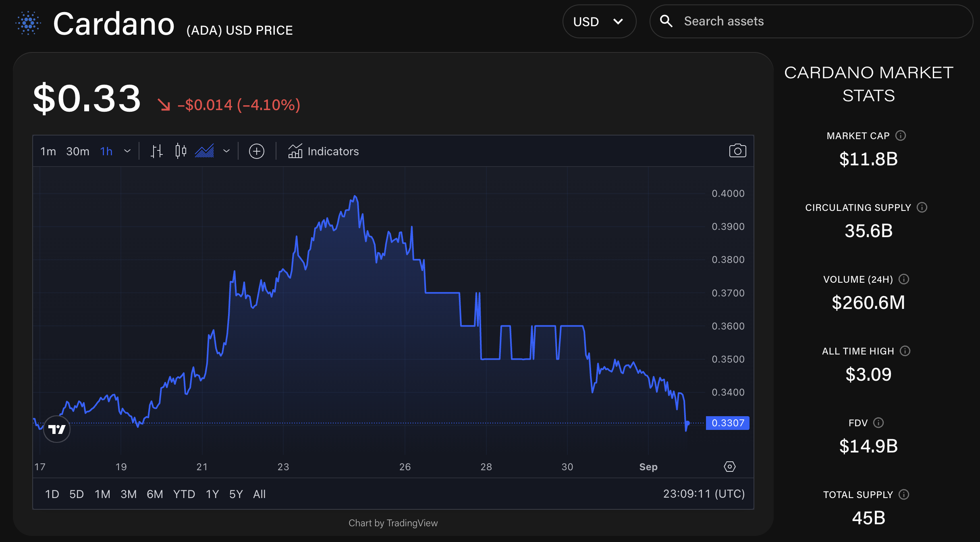Click the TradingView logo on chart
Image resolution: width=980 pixels, height=542 pixels.
(57, 429)
